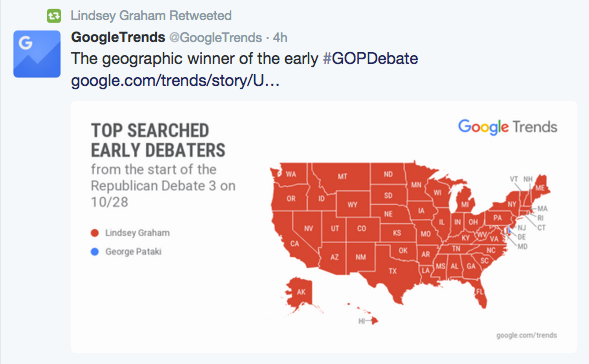This screenshot has width=589, height=364.
Task: Click the Google Trends logo in the card
Action: (507, 127)
